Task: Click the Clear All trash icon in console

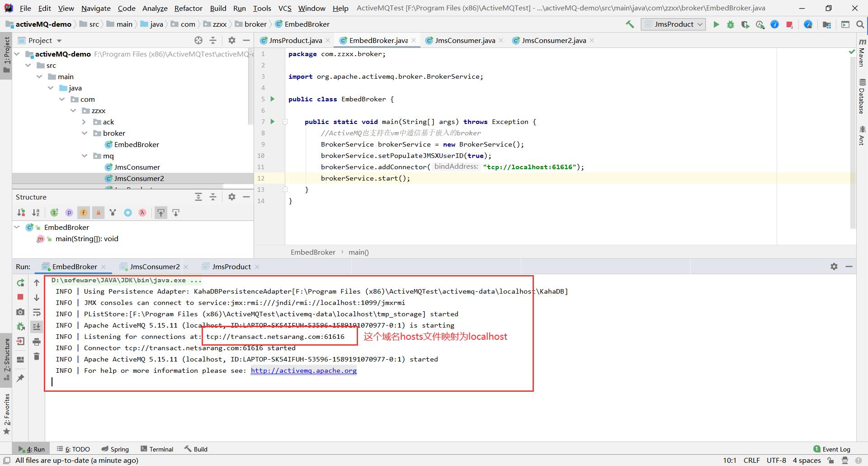Action: point(37,357)
